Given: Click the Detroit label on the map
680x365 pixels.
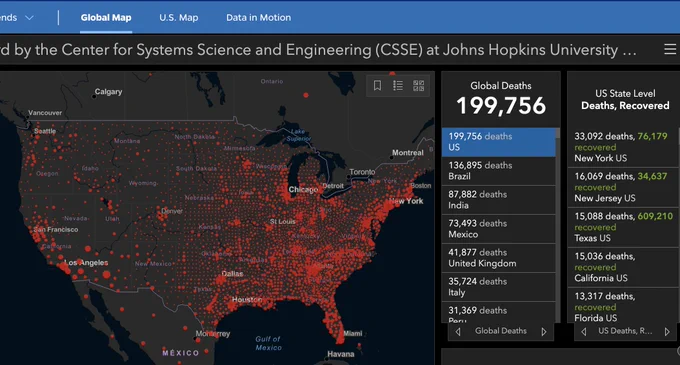Looking at the screenshot, I should tap(333, 186).
